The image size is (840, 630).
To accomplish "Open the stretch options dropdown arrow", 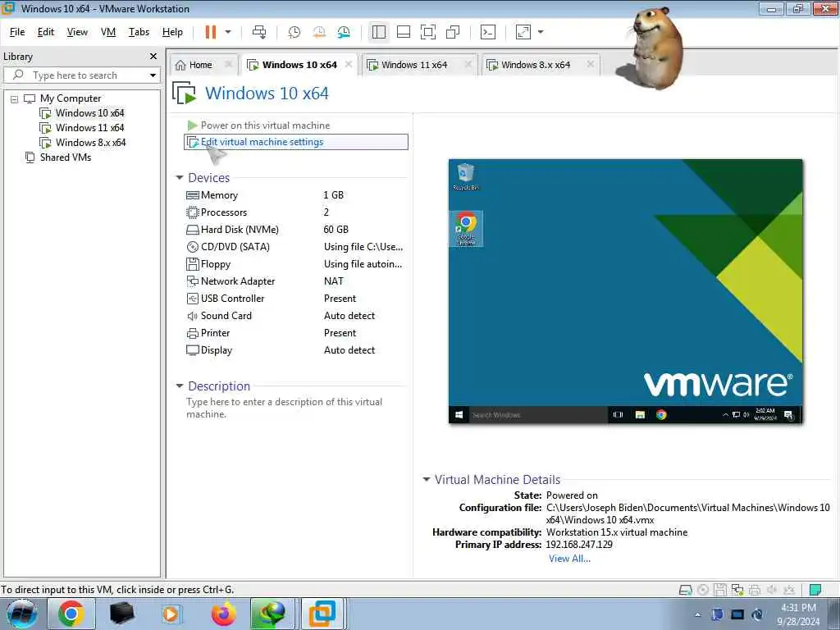I will pyautogui.click(x=541, y=32).
